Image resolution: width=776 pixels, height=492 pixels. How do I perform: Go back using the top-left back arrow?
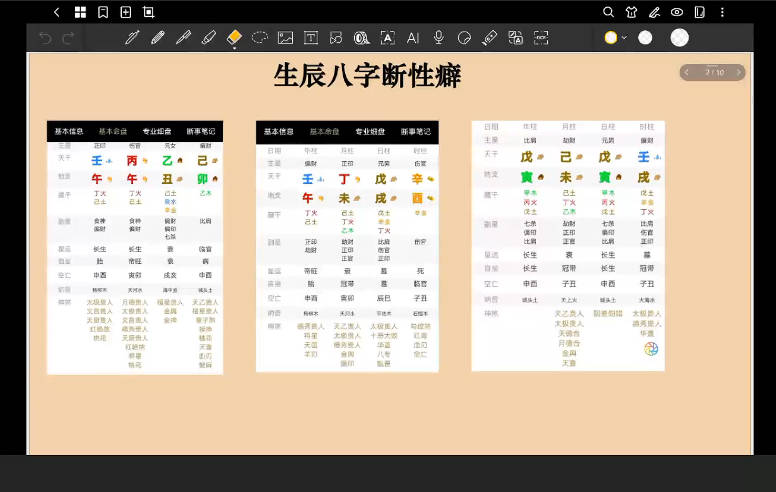pos(56,12)
